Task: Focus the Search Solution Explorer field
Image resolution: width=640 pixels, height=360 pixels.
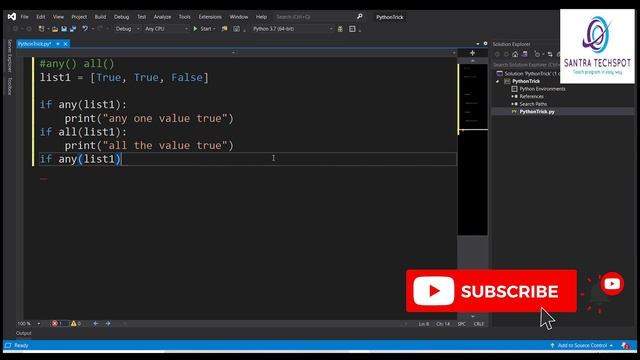Action: 527,64
